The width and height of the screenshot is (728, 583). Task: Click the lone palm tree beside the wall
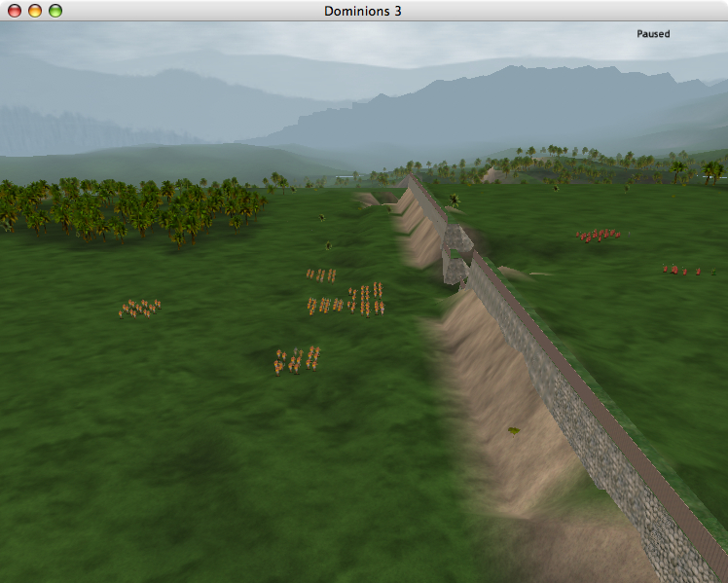[455, 200]
